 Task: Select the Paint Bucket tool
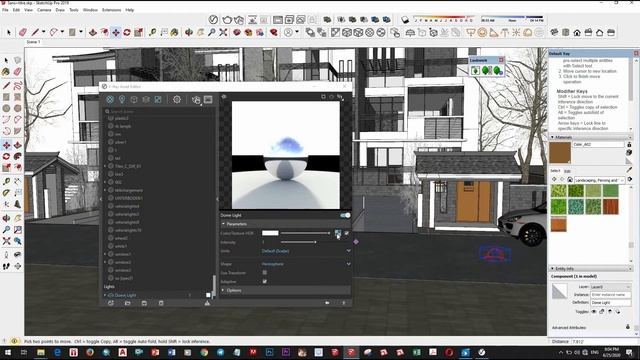point(175,32)
